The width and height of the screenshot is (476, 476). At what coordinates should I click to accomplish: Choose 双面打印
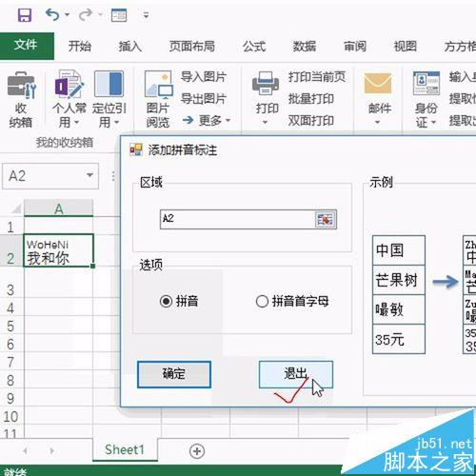point(311,121)
